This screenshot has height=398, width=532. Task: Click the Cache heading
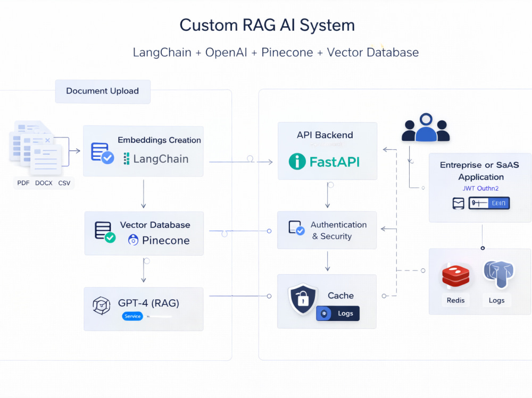pyautogui.click(x=340, y=295)
